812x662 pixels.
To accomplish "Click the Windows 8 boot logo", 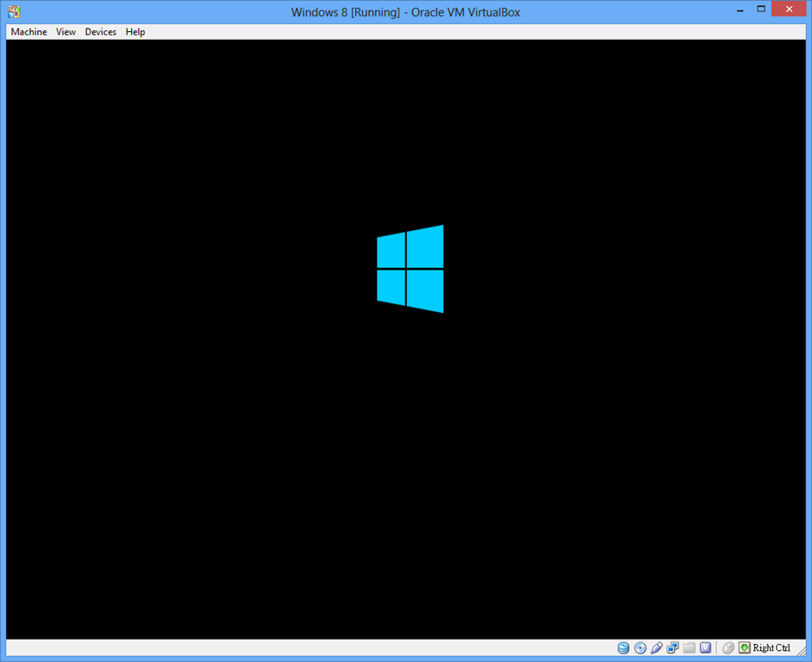I will (410, 268).
